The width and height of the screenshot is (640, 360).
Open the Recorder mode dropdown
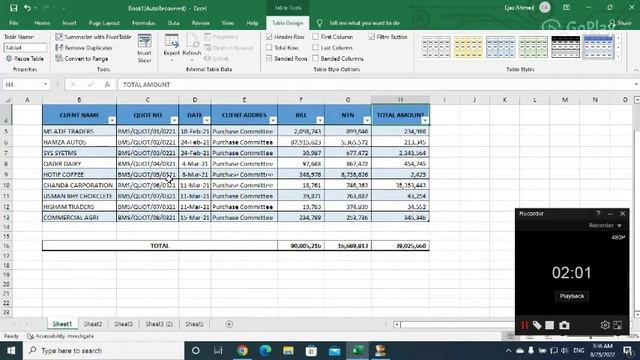[x=605, y=225]
